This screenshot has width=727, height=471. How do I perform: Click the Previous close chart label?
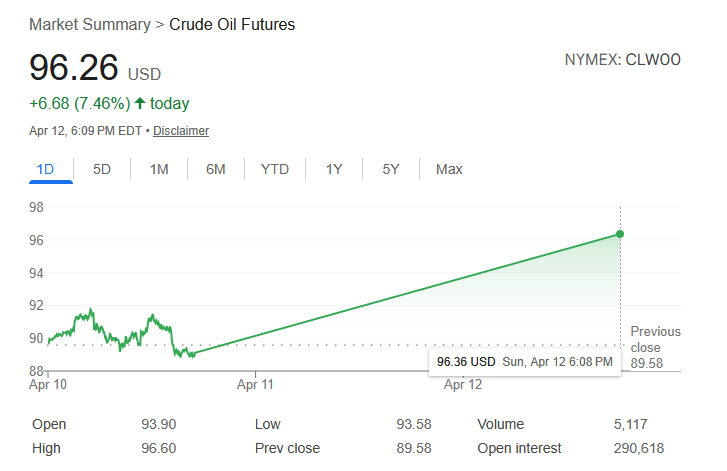pyautogui.click(x=655, y=339)
